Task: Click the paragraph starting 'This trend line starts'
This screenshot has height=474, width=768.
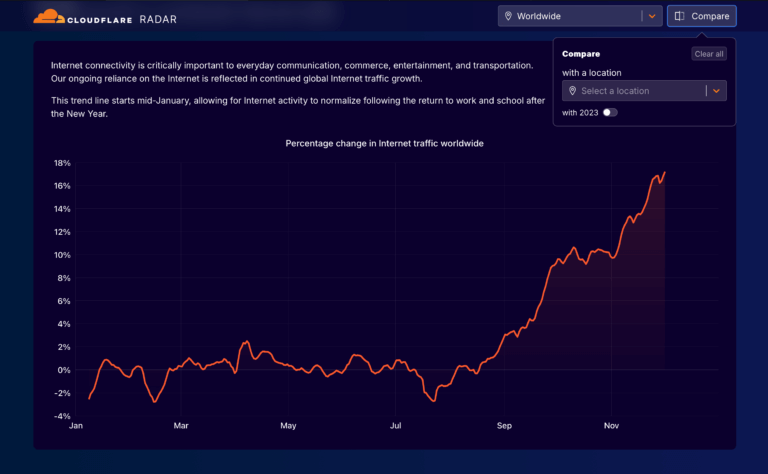Action: point(298,107)
